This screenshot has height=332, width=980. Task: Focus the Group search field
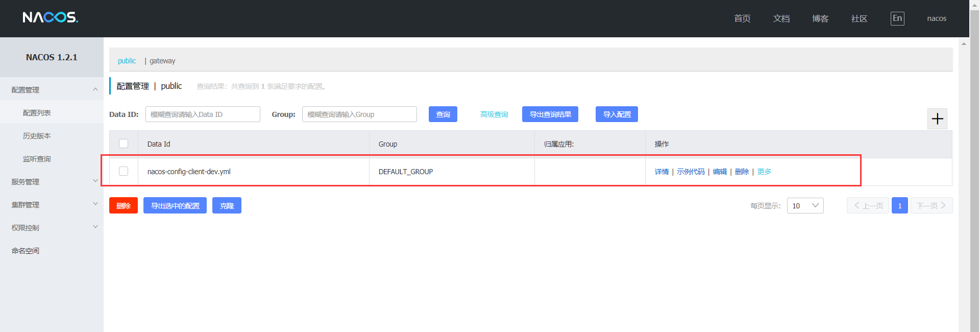[359, 114]
